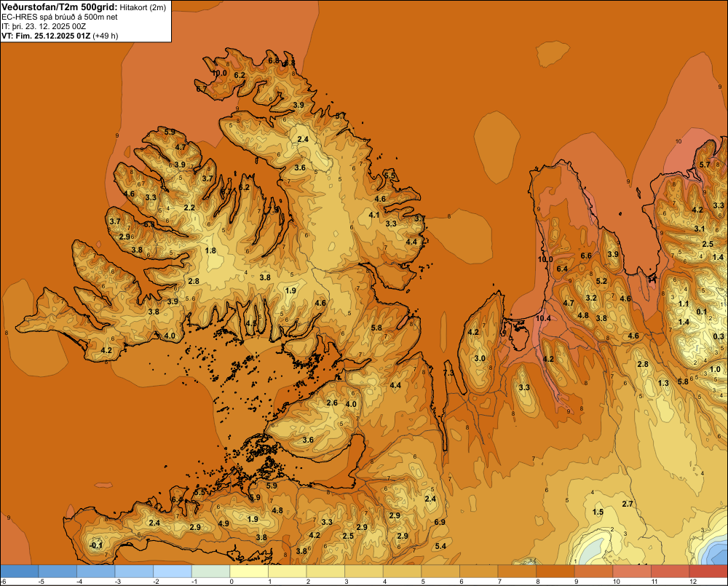
Task: Click the 5.4 temperature value on the map
Action: [440, 546]
